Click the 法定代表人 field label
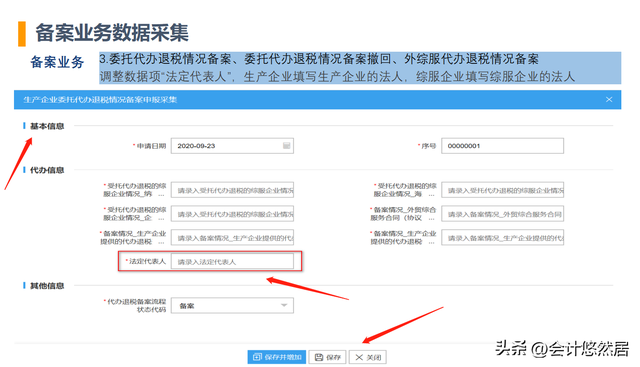 [x=147, y=261]
